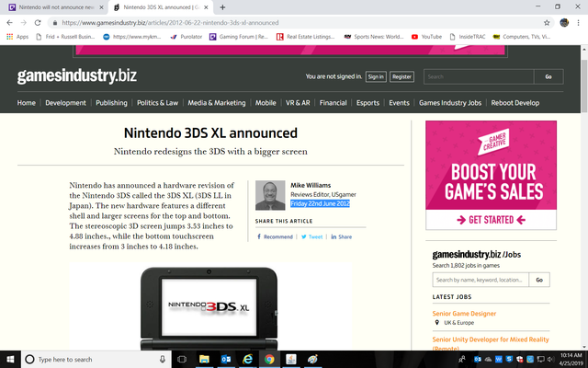Go to the Home nav item

coord(27,103)
